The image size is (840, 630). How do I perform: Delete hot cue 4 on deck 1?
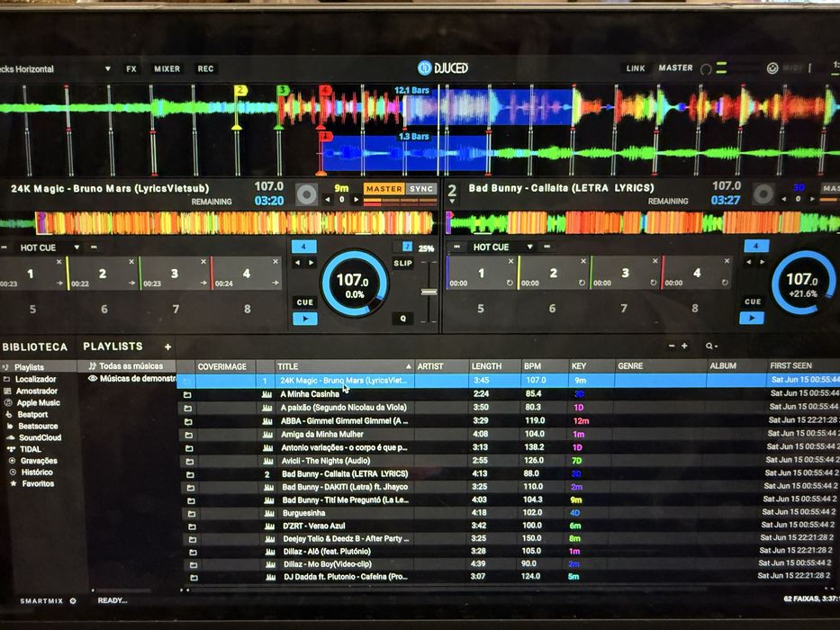click(x=275, y=262)
